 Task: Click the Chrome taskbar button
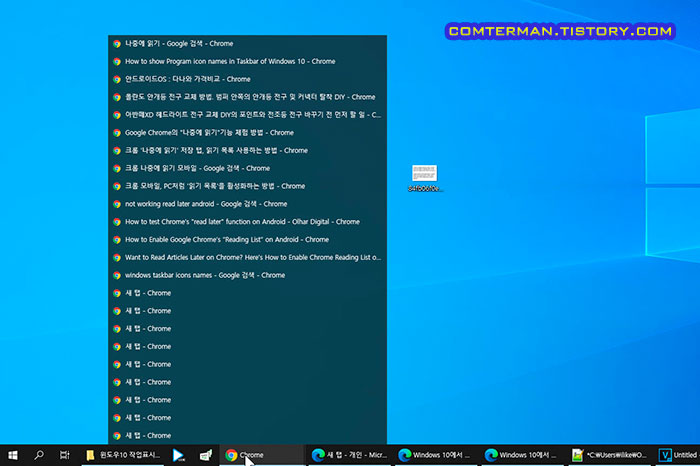(261, 455)
